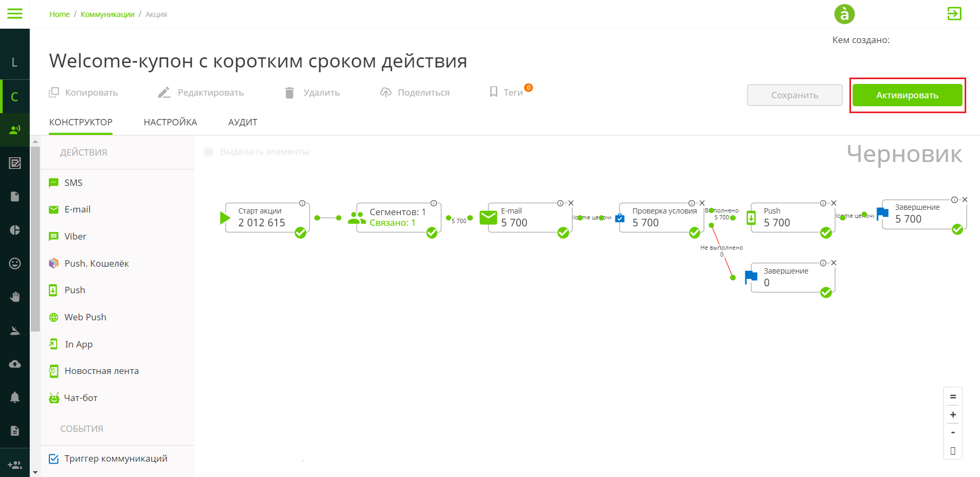Remove the Push block with its X
The image size is (980, 477).
click(833, 203)
